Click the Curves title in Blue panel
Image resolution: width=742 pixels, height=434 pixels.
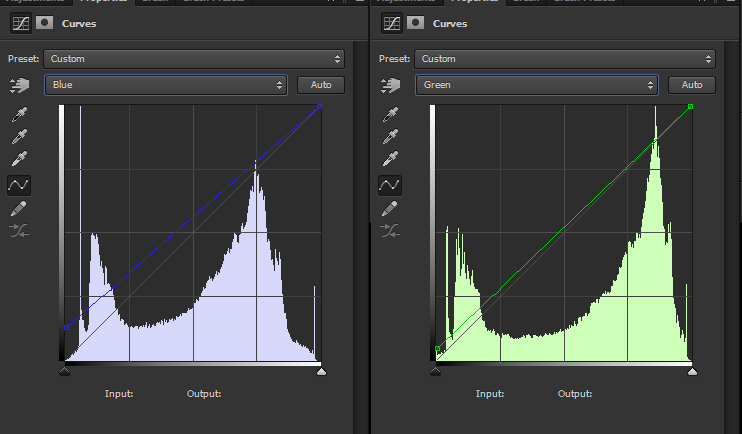pos(79,24)
